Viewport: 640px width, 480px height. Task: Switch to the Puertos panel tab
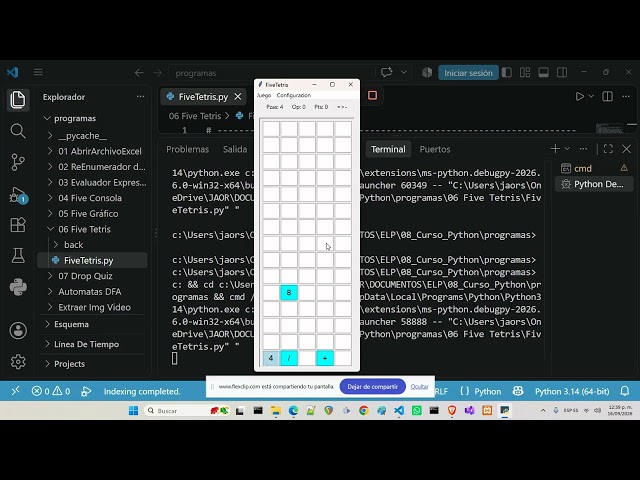(x=435, y=149)
